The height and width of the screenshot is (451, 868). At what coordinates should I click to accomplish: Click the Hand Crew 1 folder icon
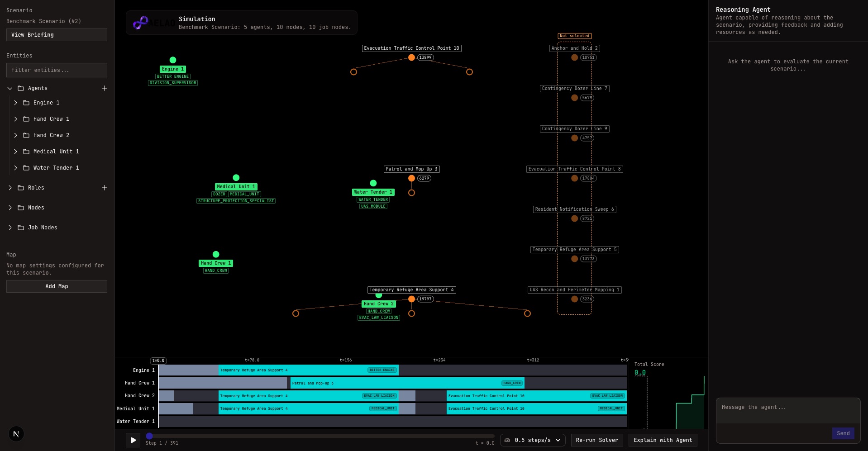26,119
